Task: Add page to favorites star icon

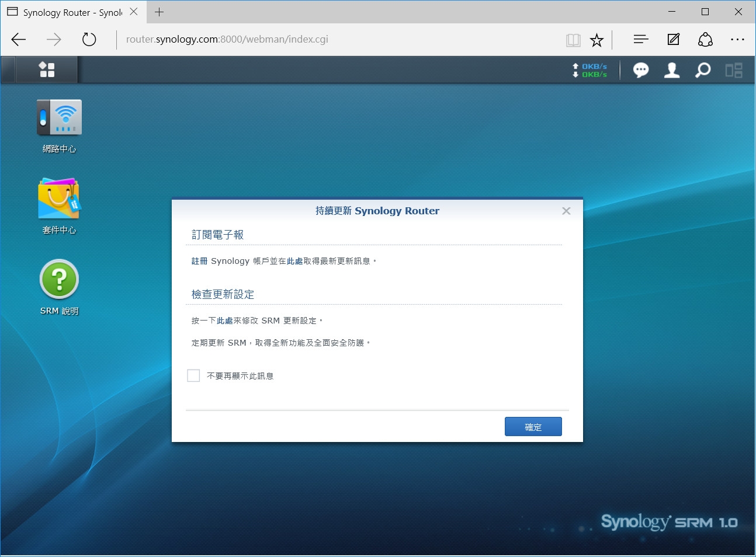Action: [597, 40]
